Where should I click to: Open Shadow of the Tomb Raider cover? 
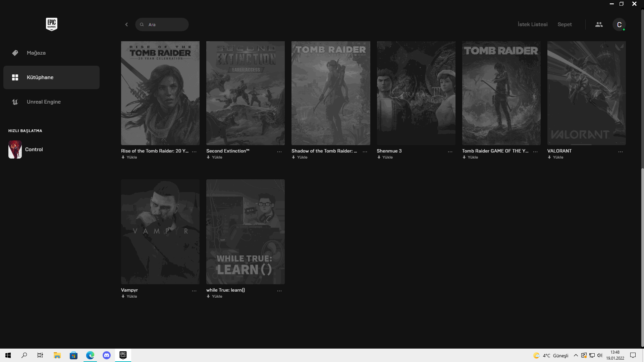[x=331, y=93]
